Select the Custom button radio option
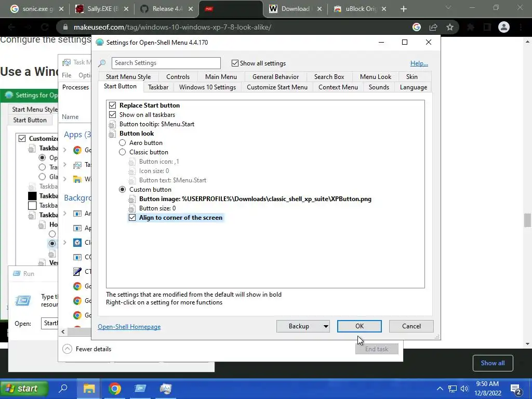 (x=122, y=190)
